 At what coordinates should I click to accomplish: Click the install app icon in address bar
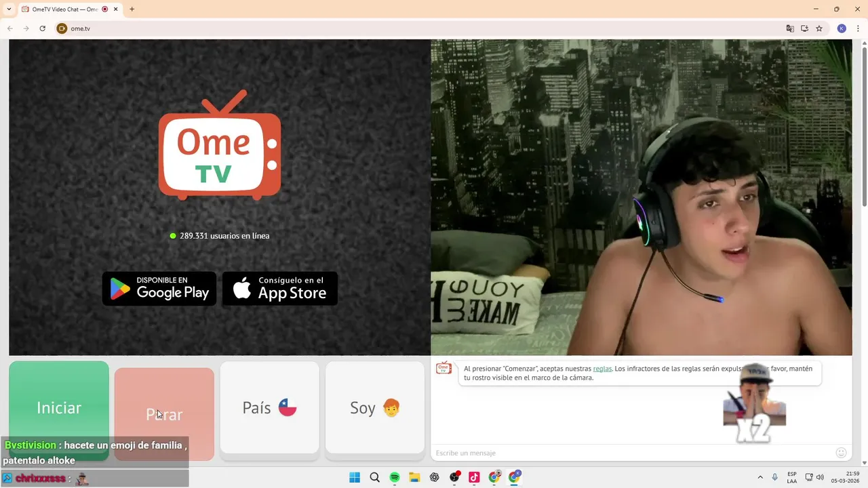tap(804, 28)
